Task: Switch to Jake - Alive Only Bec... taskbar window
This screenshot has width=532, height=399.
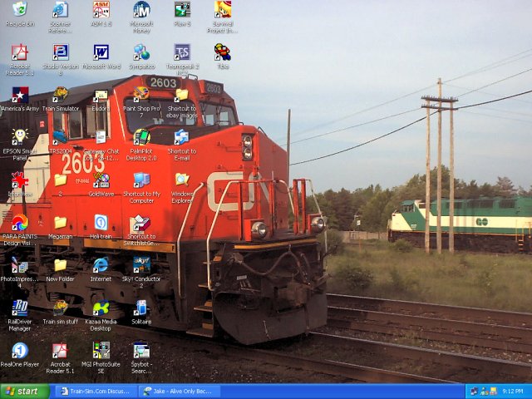Action: (180, 392)
